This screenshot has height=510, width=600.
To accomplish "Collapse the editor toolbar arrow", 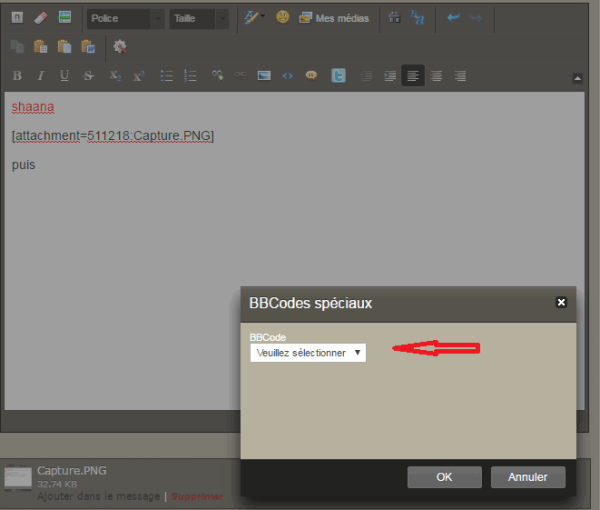I will (x=577, y=78).
